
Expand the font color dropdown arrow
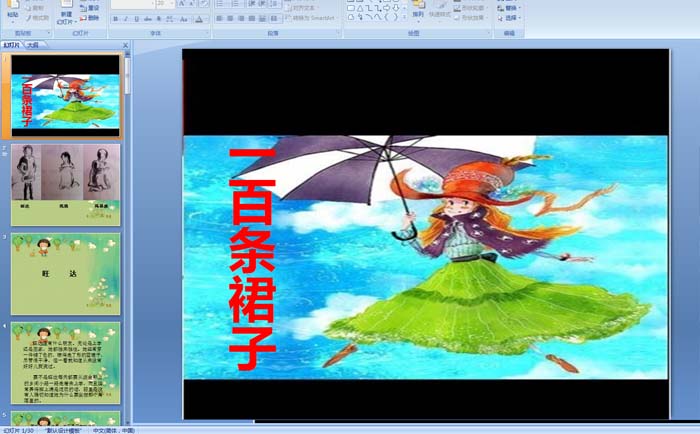pyautogui.click(x=207, y=19)
